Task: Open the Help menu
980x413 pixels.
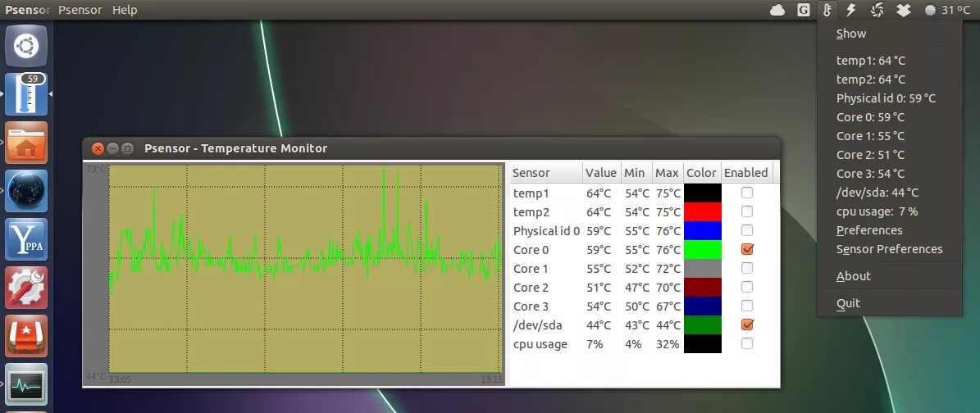Action: coord(125,10)
